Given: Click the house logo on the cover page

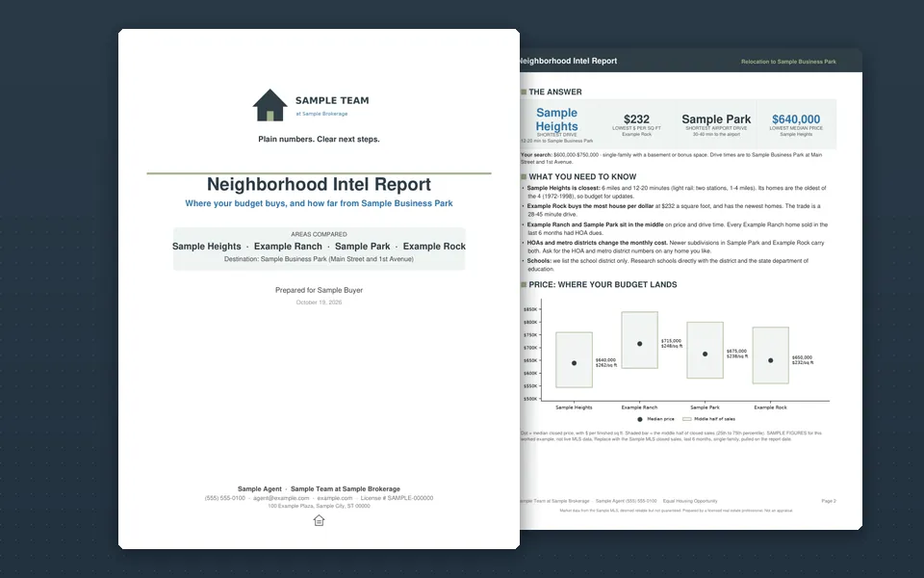Looking at the screenshot, I should click(269, 105).
